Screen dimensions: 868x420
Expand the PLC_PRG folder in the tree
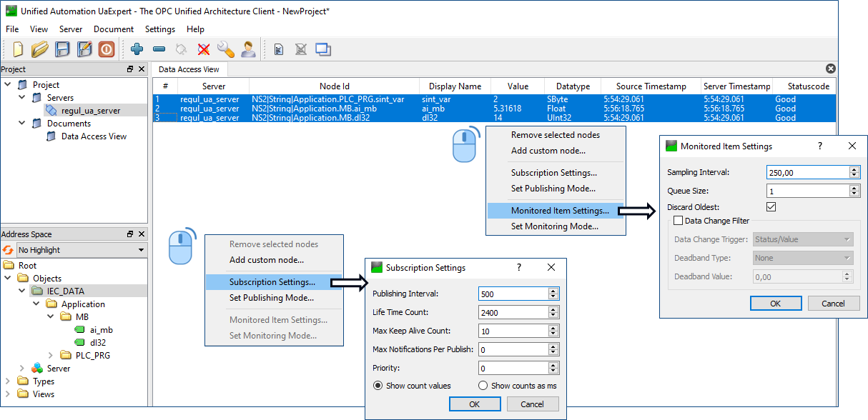(x=50, y=356)
